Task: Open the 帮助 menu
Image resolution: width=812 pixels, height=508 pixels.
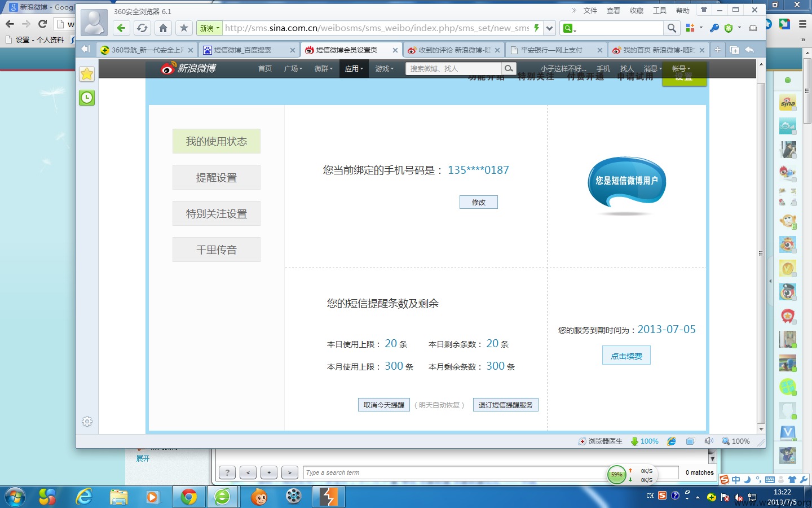Action: pos(683,11)
